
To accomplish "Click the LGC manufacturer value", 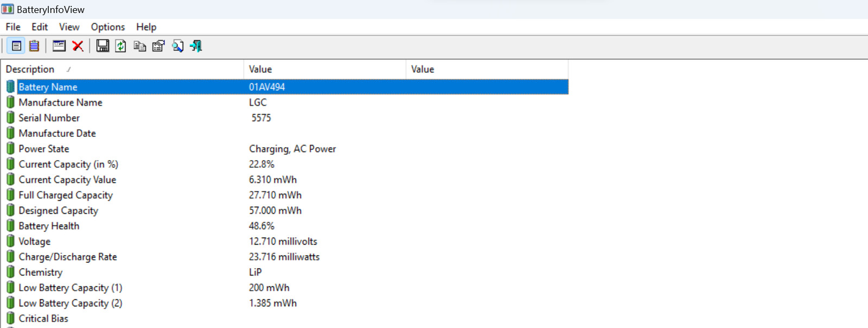I will pyautogui.click(x=258, y=102).
